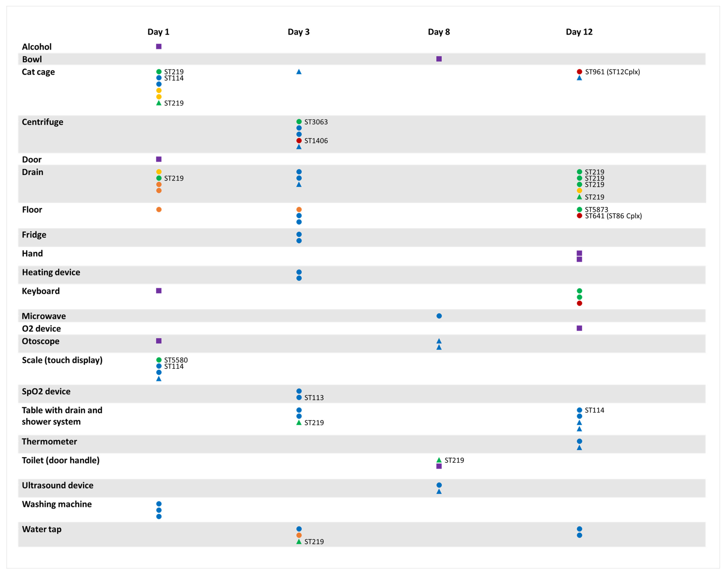This screenshot has height=575, width=728.
Task: Click the green triangle in Toilet row
Action: tap(439, 460)
